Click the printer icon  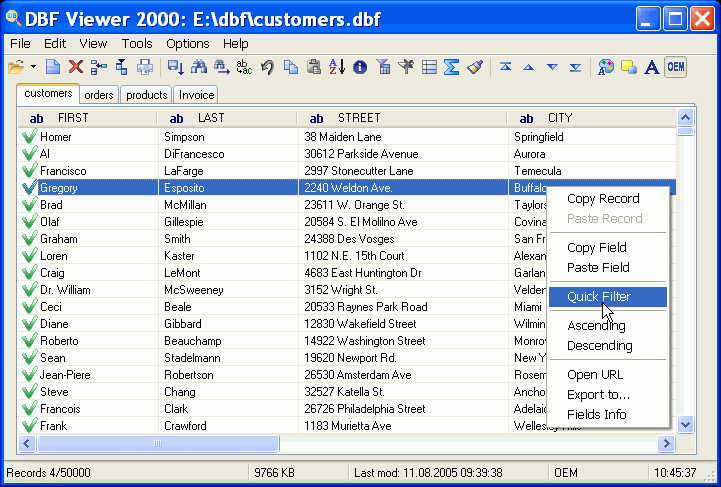click(x=145, y=67)
